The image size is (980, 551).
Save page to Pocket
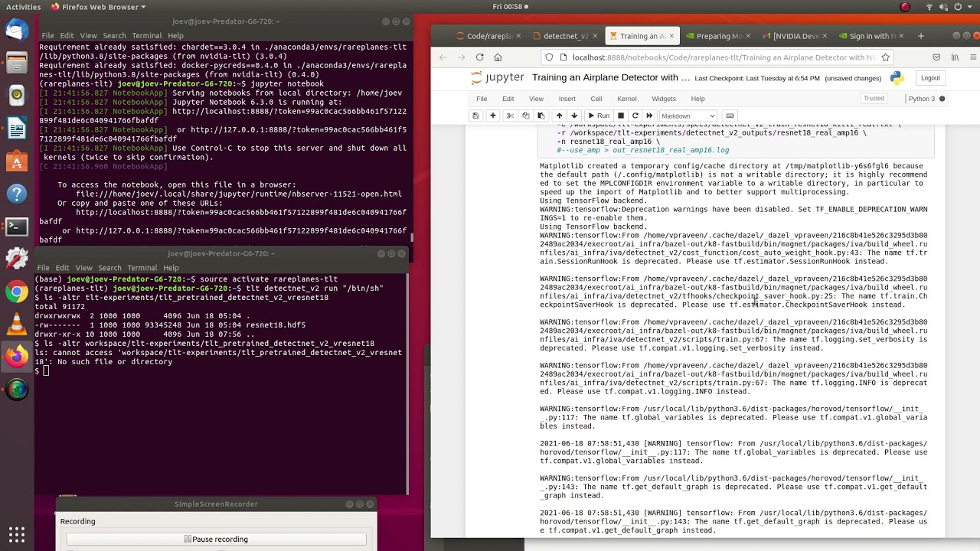(x=936, y=57)
